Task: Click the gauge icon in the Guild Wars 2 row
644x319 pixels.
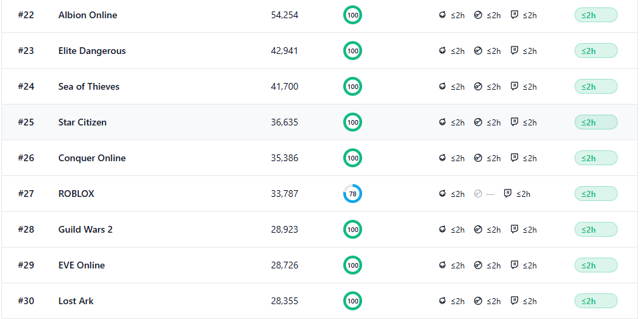Action: point(478,229)
